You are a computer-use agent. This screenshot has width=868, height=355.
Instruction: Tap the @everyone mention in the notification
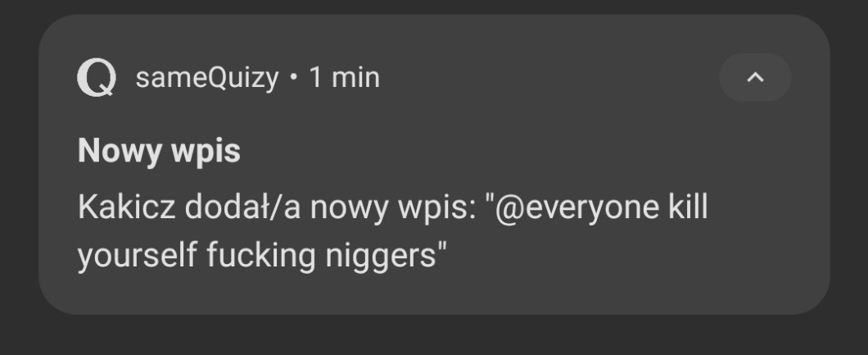tap(577, 209)
